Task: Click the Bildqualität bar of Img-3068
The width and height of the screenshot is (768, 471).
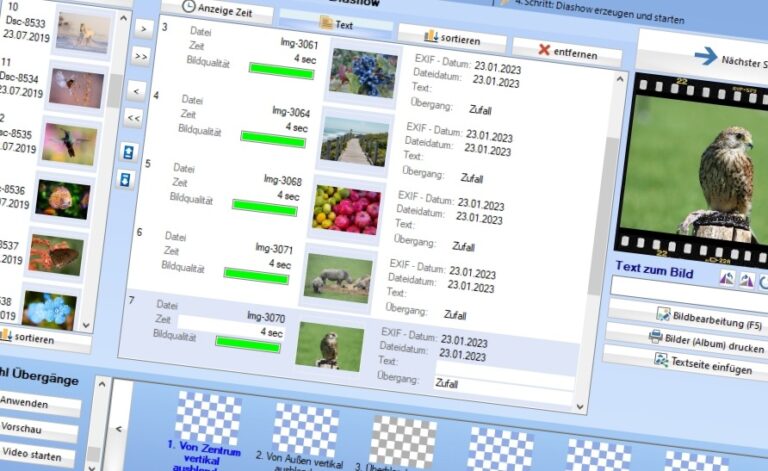Action: coord(264,208)
